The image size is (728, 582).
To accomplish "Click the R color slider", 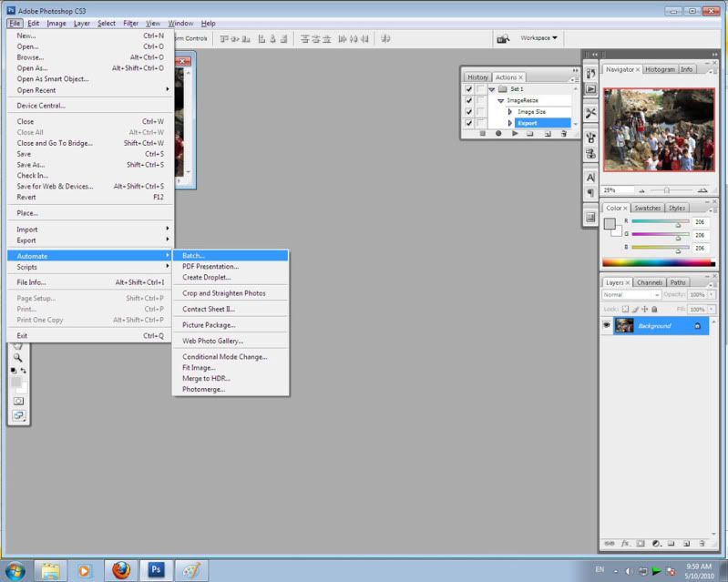I will tap(661, 222).
